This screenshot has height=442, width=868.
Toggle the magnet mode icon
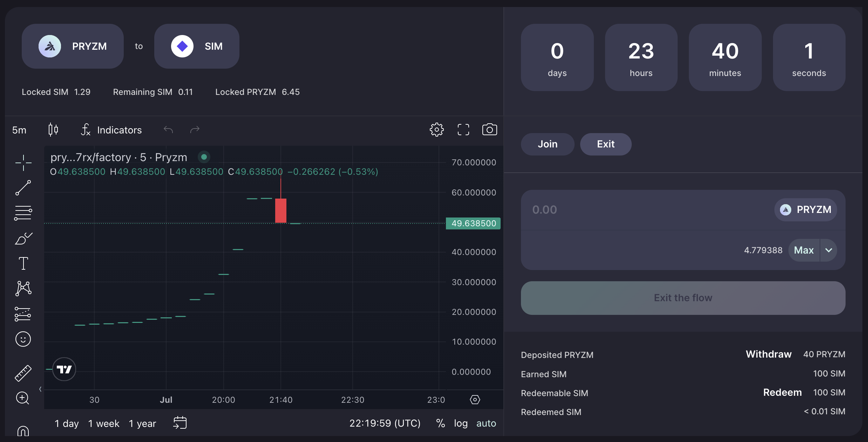(x=23, y=431)
